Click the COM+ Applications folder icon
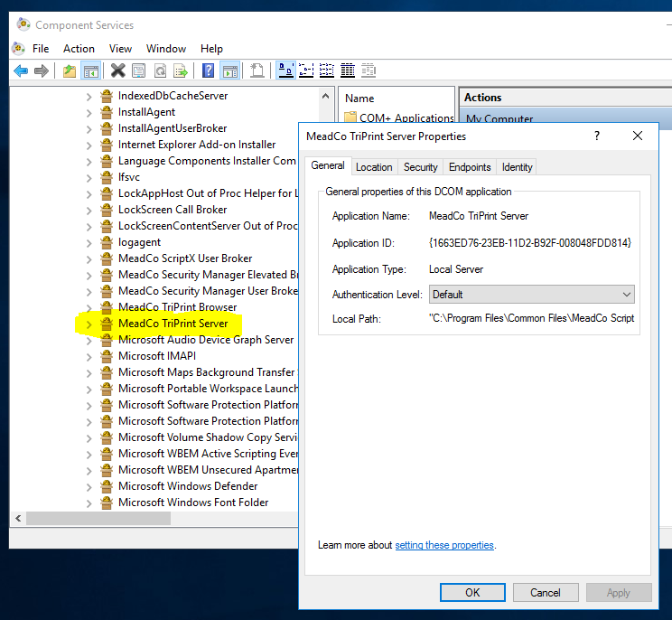 (350, 117)
